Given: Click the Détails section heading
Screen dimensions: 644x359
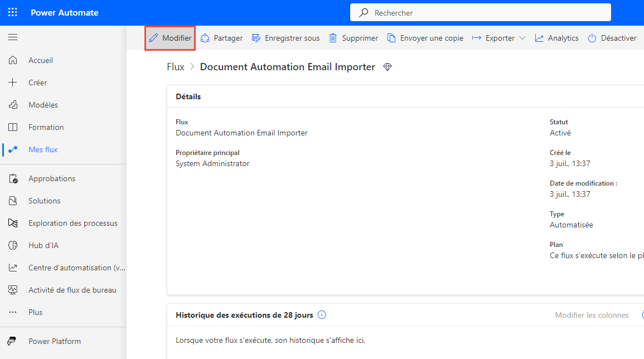Looking at the screenshot, I should pos(188,96).
